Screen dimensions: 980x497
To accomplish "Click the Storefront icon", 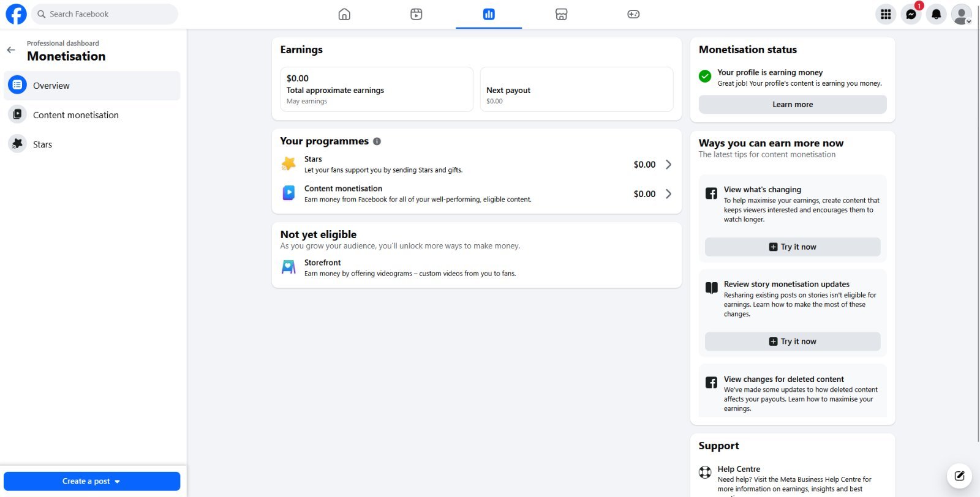I will [288, 267].
